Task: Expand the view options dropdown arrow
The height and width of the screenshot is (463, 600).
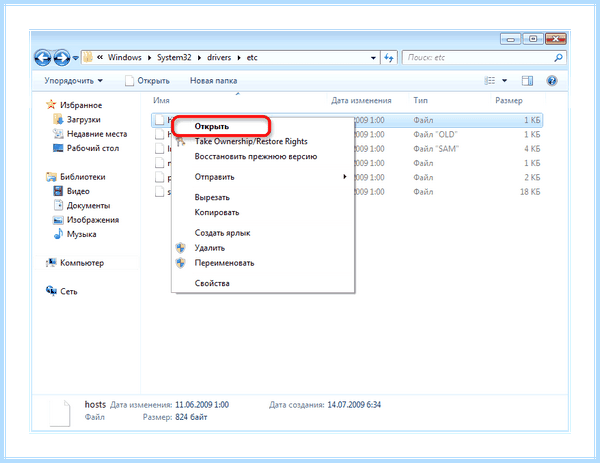Action: tap(504, 81)
